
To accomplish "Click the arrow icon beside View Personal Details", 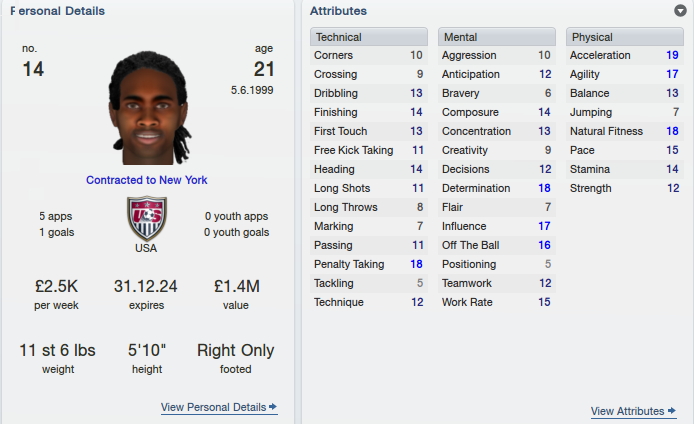I will [273, 406].
